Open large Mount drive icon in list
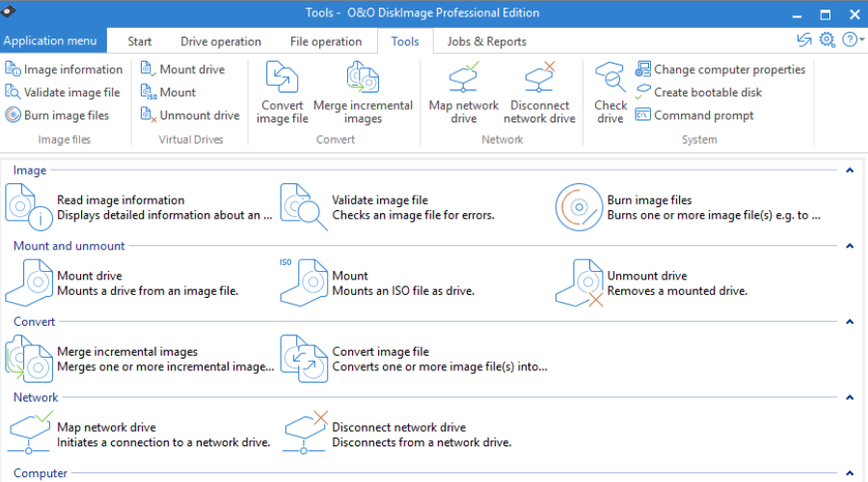The width and height of the screenshot is (868, 482). coord(29,282)
